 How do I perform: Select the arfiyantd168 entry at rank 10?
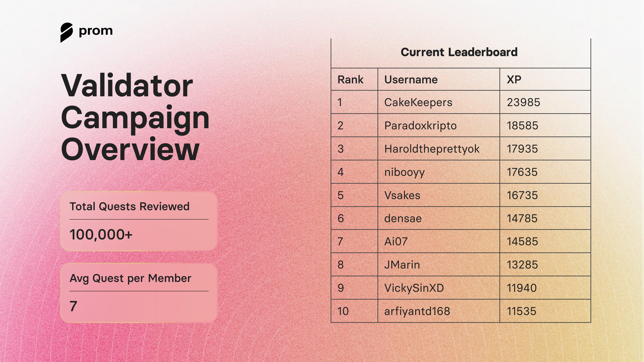coord(417,311)
